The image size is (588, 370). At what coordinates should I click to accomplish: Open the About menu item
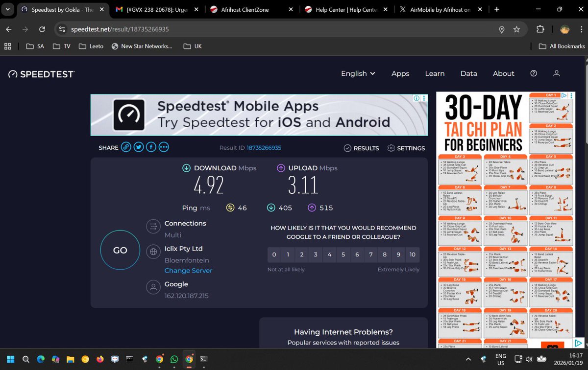pos(504,73)
